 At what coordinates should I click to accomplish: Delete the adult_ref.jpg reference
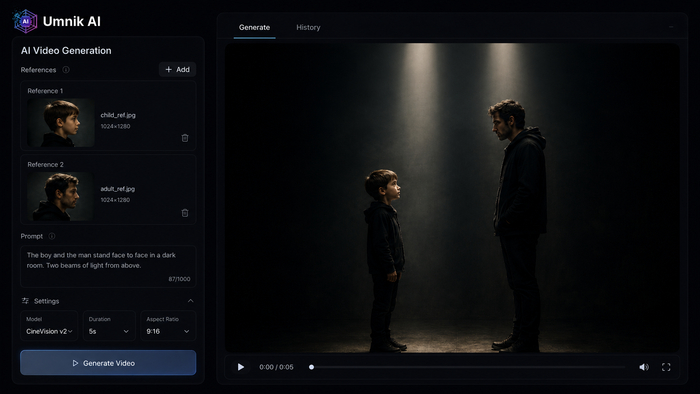tap(185, 213)
